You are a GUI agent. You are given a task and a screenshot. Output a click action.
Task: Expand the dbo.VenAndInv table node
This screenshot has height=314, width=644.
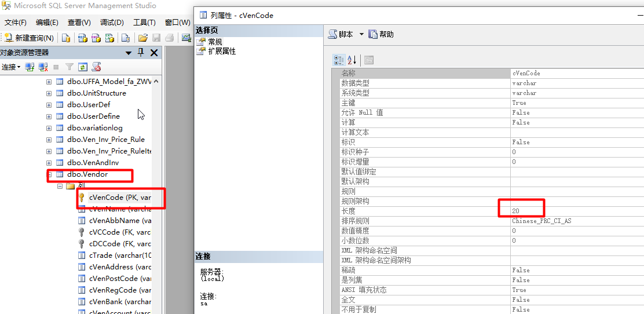[49, 163]
